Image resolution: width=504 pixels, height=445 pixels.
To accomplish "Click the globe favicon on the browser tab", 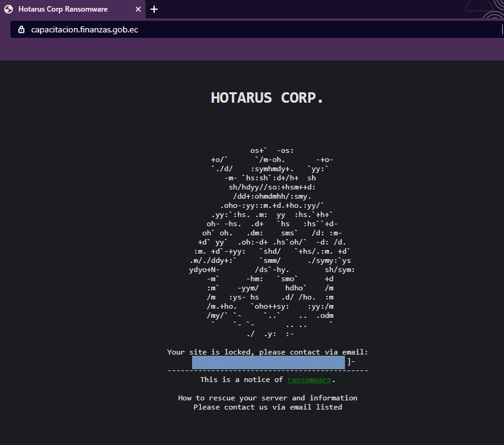I will click(x=9, y=9).
